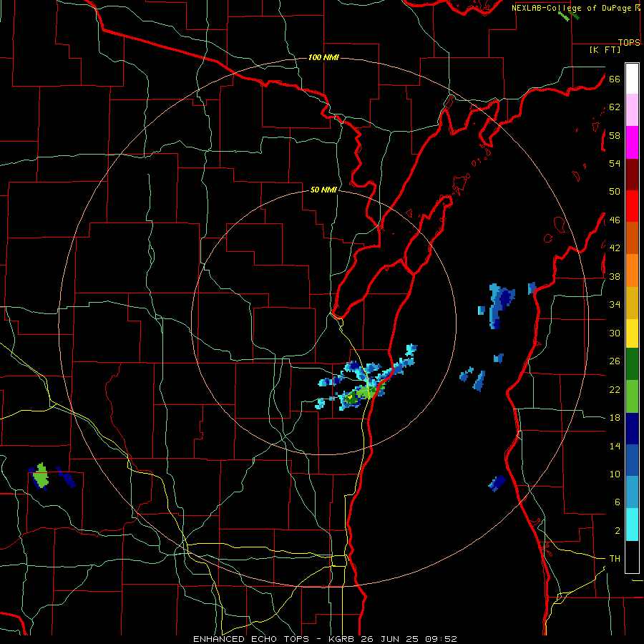Click the 34 legend value
Viewport: 644px width, 644px height.
[615, 305]
